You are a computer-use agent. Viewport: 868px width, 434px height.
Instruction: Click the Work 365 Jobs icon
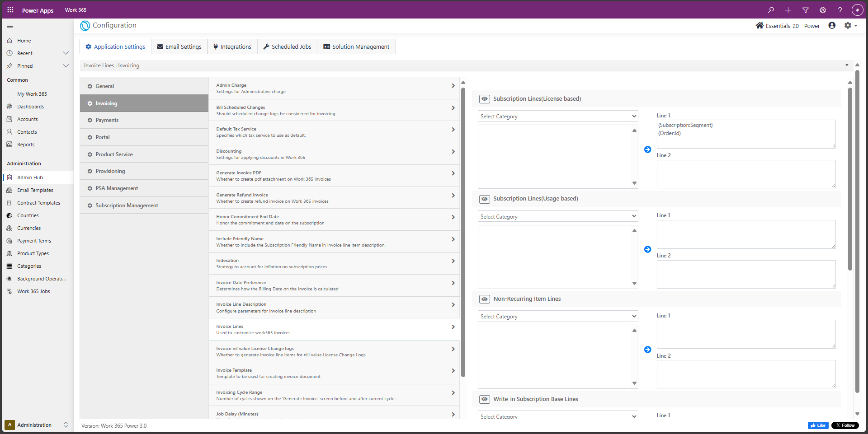[x=9, y=291]
